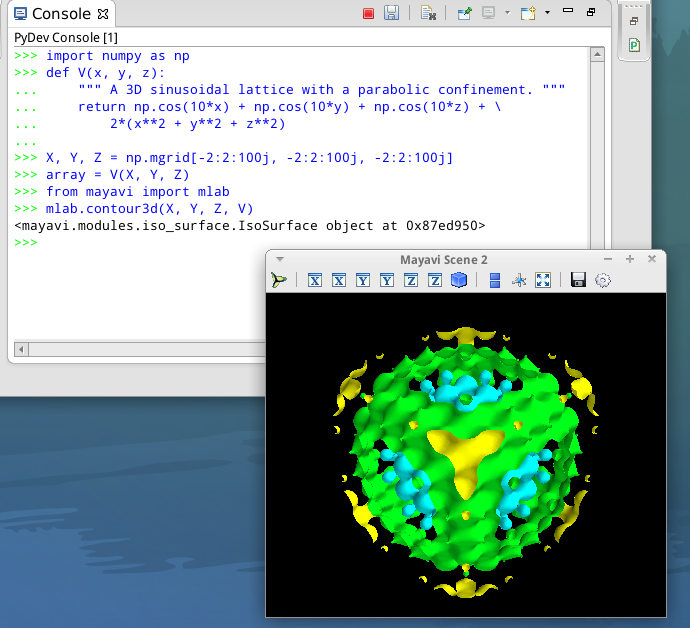
Task: Click the 'PyDev Console [1]' label
Action: click(x=66, y=38)
